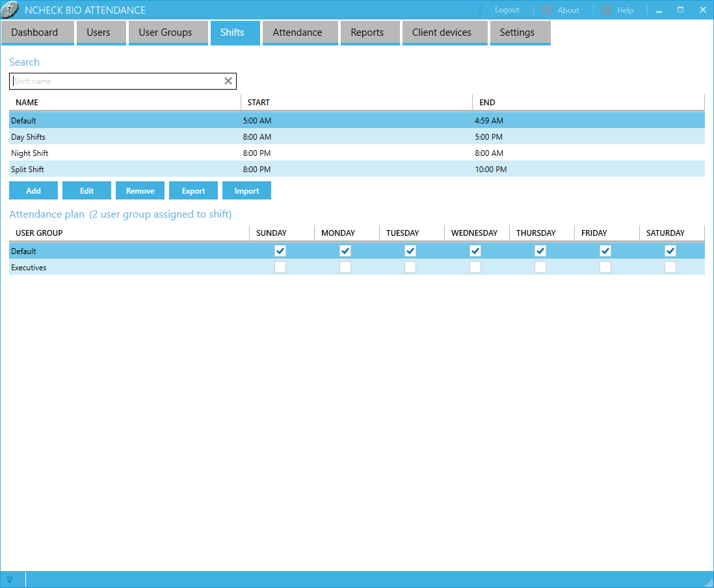Clear the shift name search with X

228,81
